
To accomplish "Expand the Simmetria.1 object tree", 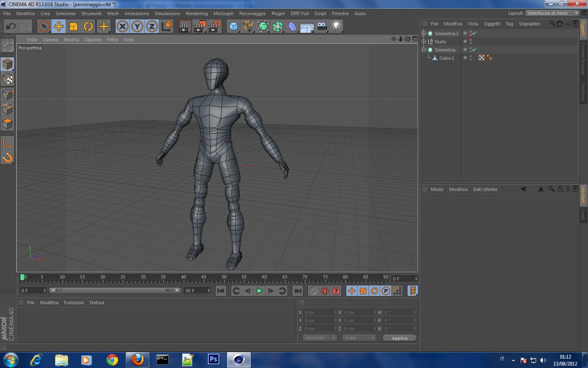I will (x=424, y=34).
